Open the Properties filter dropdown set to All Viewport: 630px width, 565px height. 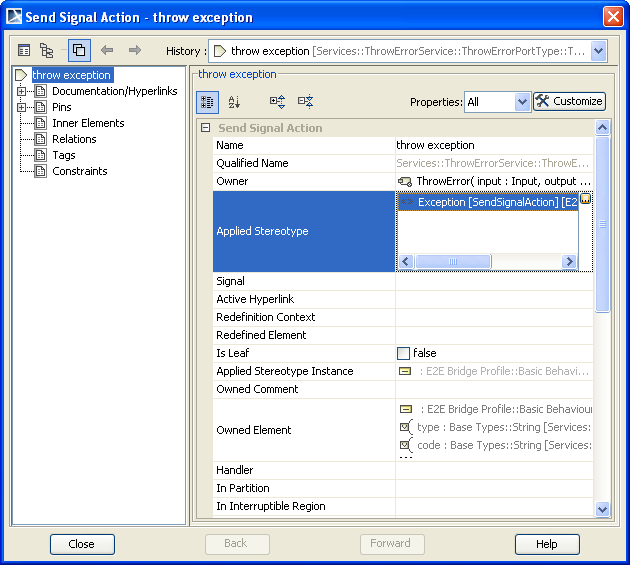(x=522, y=101)
